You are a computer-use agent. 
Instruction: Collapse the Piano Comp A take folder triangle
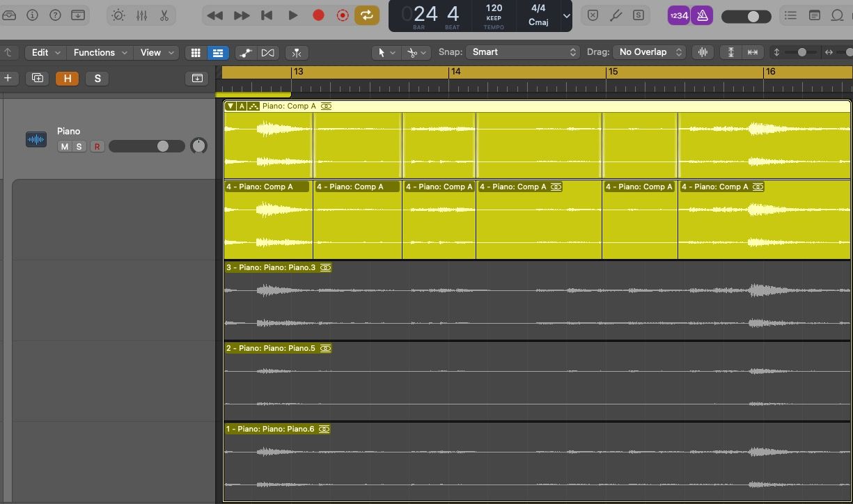point(230,107)
